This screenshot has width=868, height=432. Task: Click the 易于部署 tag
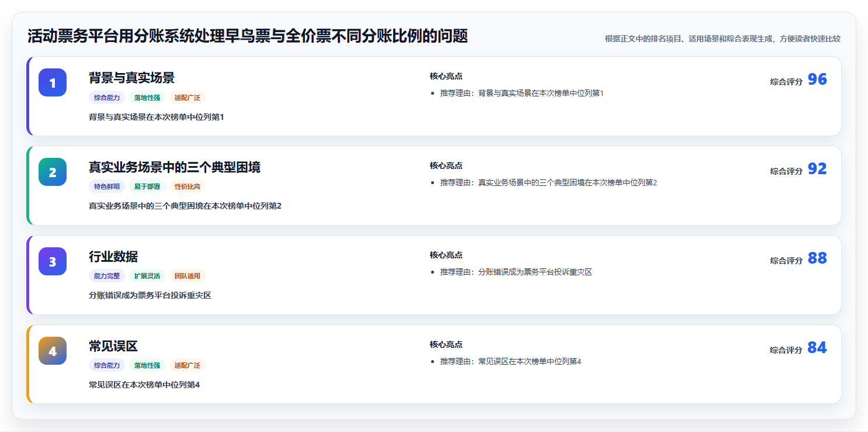[x=147, y=187]
